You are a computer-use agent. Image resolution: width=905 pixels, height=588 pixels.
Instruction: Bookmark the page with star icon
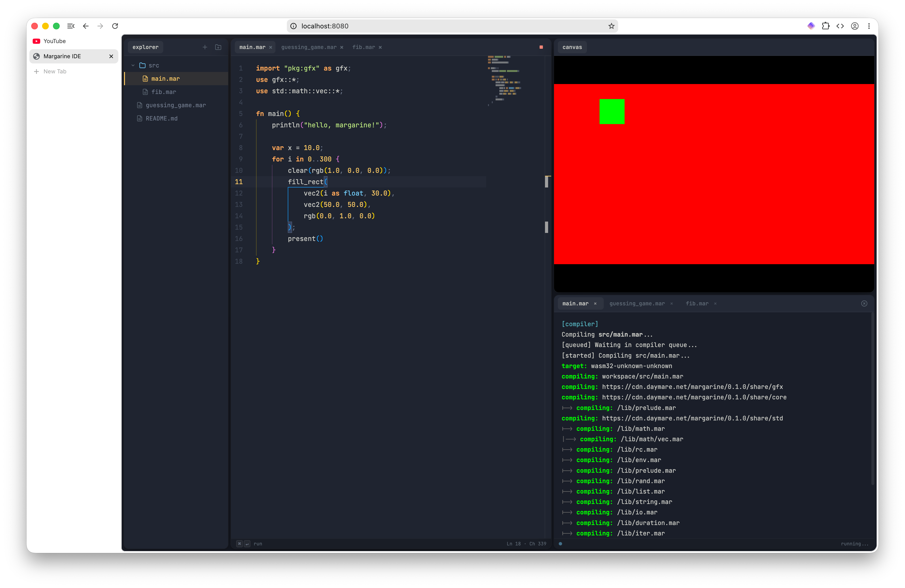tap(611, 26)
